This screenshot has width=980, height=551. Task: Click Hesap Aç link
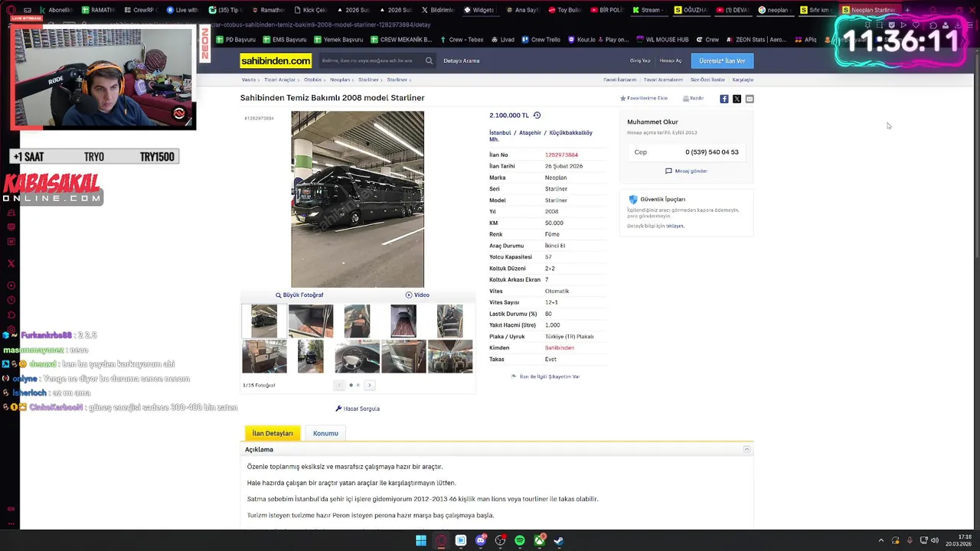[x=671, y=60]
